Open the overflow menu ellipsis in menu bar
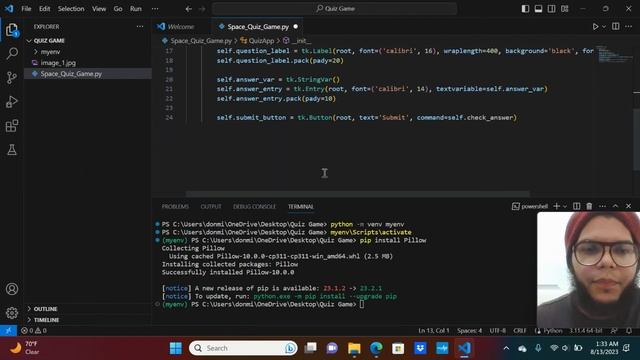This screenshot has height=360, width=640. click(155, 9)
